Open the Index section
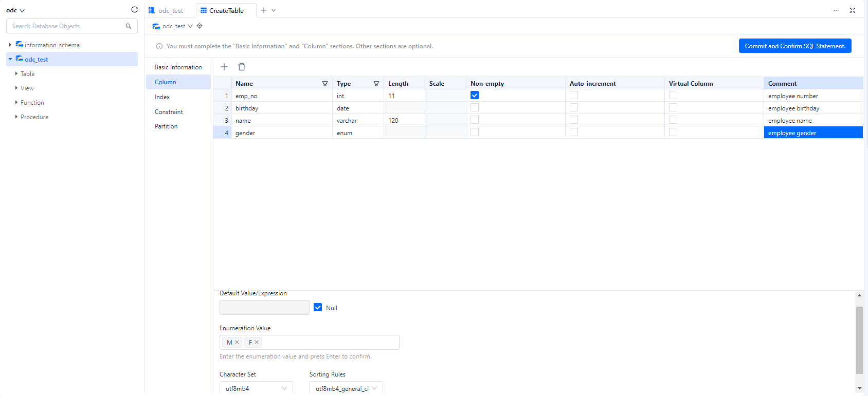 pyautogui.click(x=162, y=97)
